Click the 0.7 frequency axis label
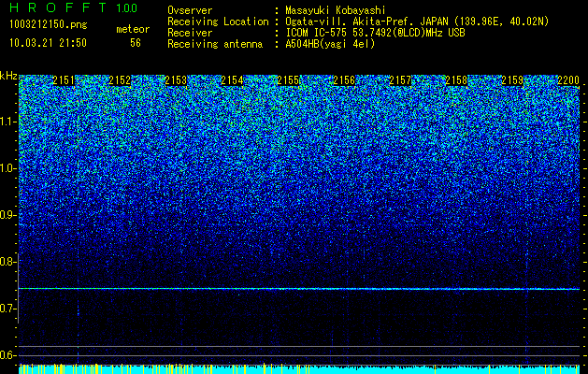The width and height of the screenshot is (588, 374). click(x=7, y=309)
